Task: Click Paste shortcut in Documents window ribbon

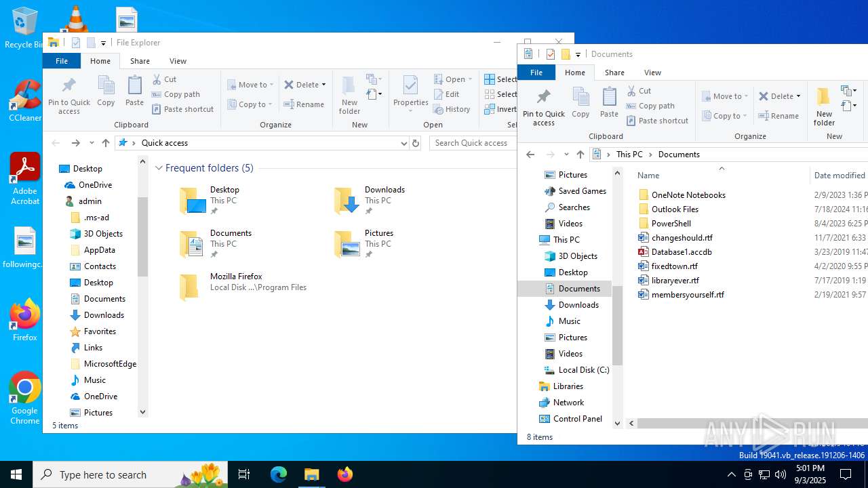Action: click(657, 121)
